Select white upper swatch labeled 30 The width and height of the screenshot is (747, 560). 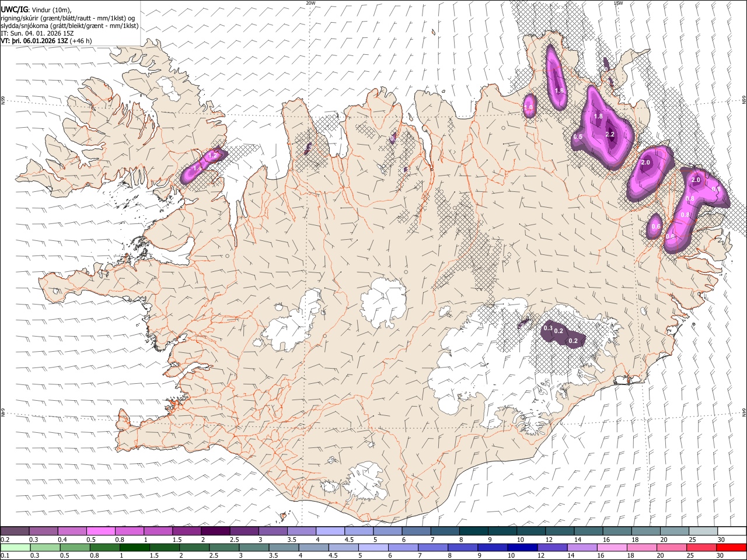tap(732, 531)
